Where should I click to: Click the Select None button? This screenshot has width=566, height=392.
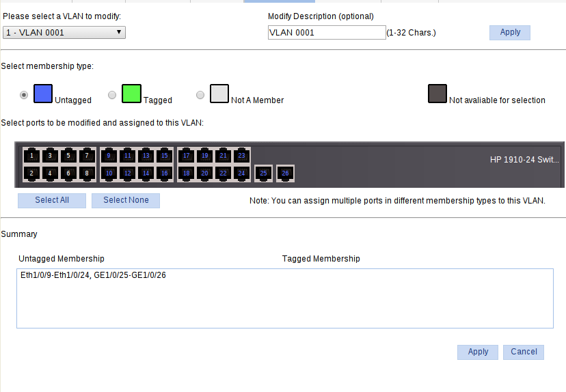click(x=126, y=201)
